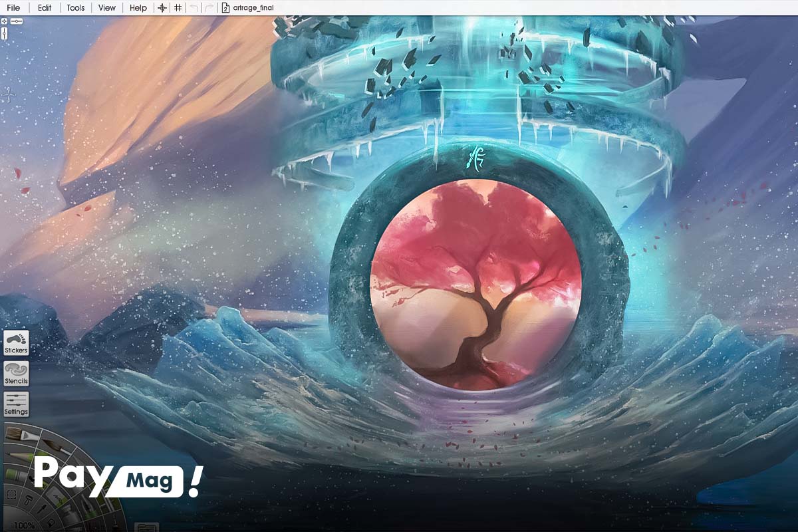Viewport: 798px width, 532px height.
Task: Toggle the grid overlay icon
Action: [x=178, y=8]
